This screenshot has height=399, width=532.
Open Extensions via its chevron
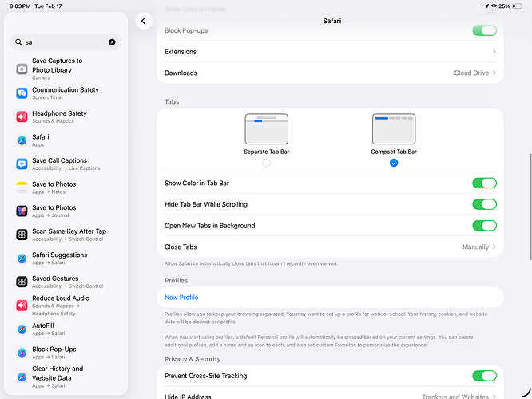pyautogui.click(x=494, y=52)
